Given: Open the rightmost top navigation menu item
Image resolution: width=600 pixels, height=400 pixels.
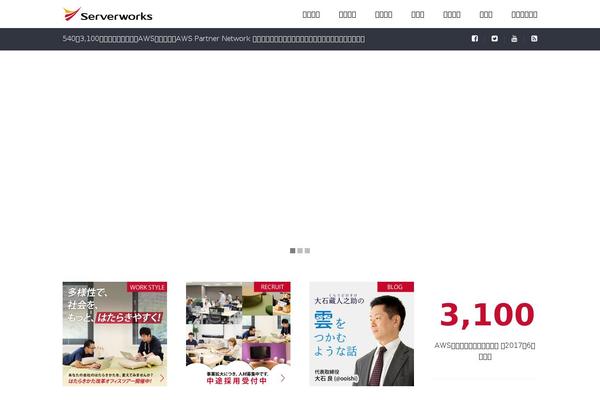Looking at the screenshot, I should [x=524, y=14].
